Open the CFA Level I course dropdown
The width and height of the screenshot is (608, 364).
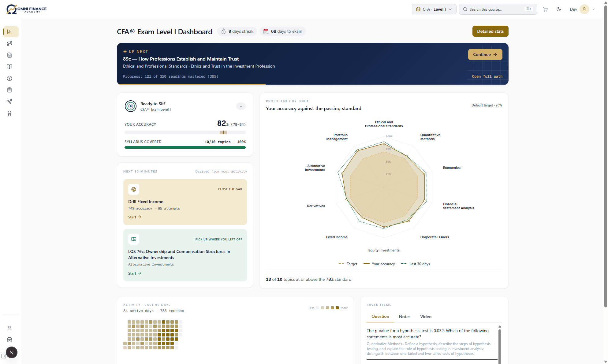click(434, 9)
